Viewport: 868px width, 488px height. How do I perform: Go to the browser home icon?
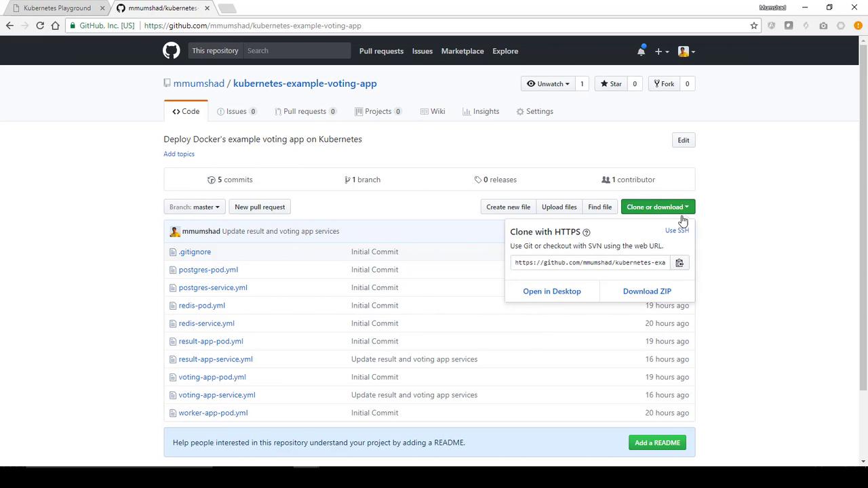coord(56,26)
